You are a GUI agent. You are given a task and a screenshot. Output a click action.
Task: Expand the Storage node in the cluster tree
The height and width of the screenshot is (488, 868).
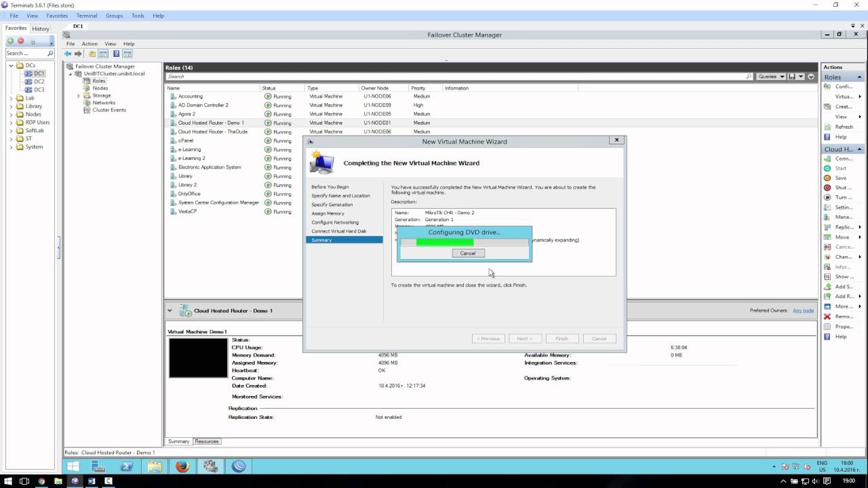coord(79,96)
